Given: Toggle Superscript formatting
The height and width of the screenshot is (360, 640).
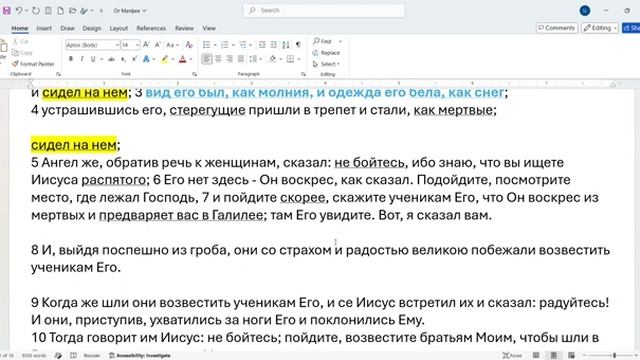Looking at the screenshot, I should coord(134,59).
